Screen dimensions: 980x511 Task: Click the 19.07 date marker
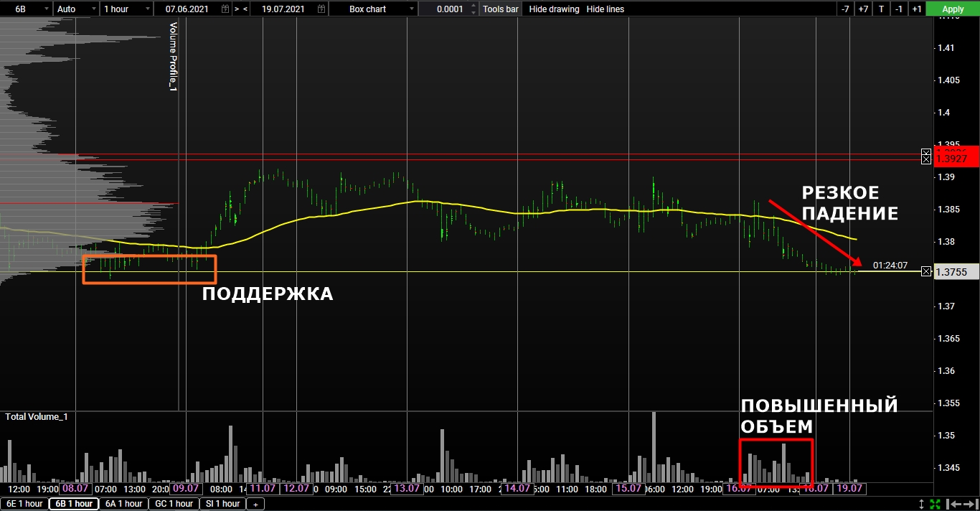[849, 488]
